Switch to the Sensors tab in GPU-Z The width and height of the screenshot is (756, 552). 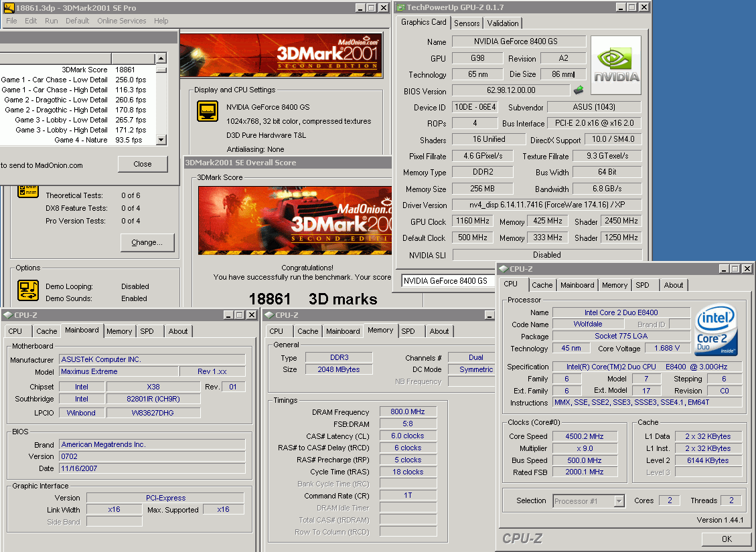[x=467, y=23]
